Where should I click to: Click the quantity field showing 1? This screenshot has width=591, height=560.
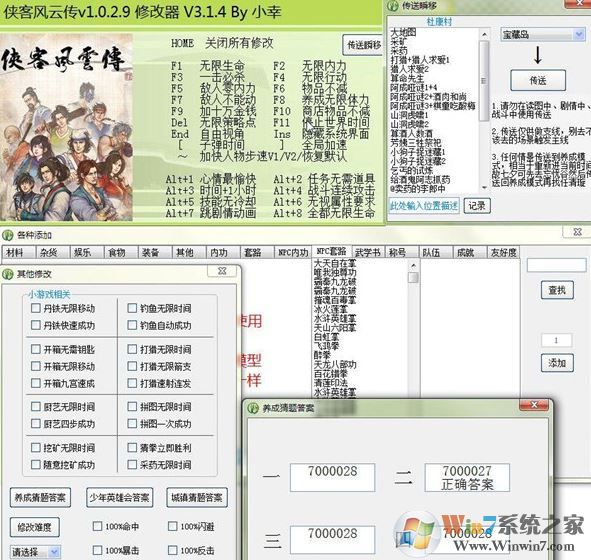coord(556,340)
